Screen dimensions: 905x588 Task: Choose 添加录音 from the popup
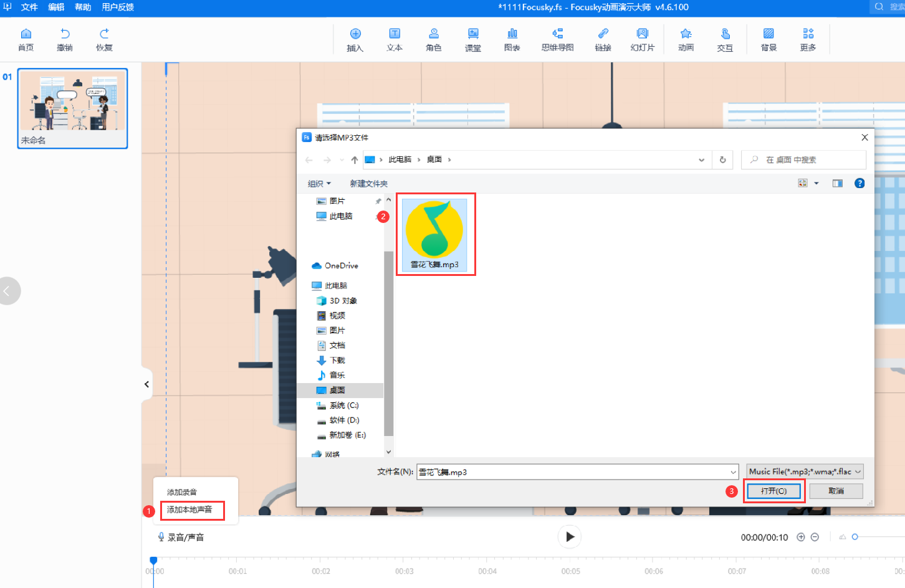click(182, 492)
